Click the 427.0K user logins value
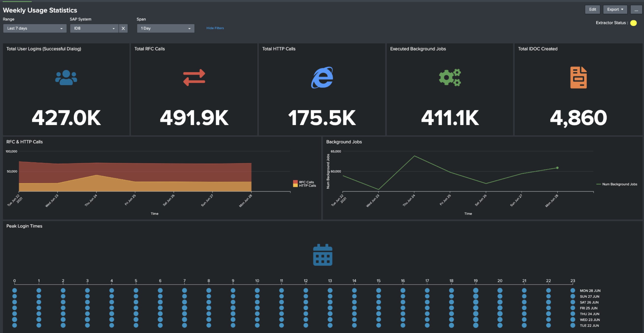Screen dimensions: 644x333 click(x=66, y=118)
